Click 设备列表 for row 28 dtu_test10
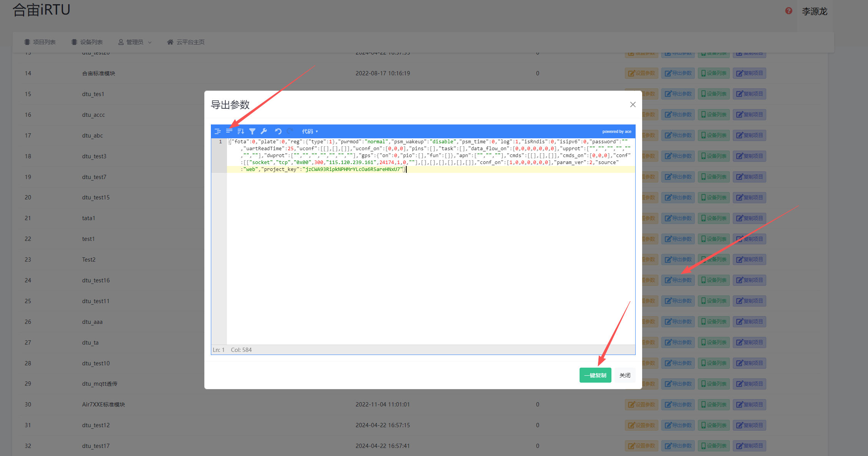The height and width of the screenshot is (456, 868). click(714, 363)
